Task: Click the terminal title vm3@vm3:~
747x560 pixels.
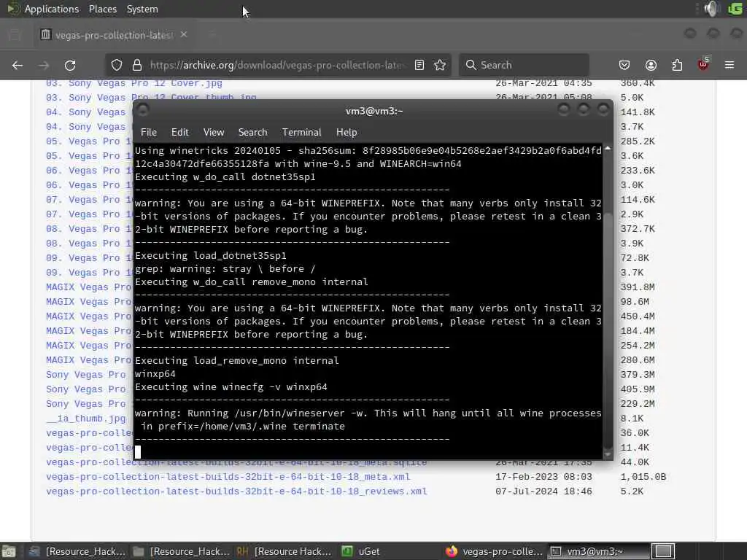Action: click(374, 111)
